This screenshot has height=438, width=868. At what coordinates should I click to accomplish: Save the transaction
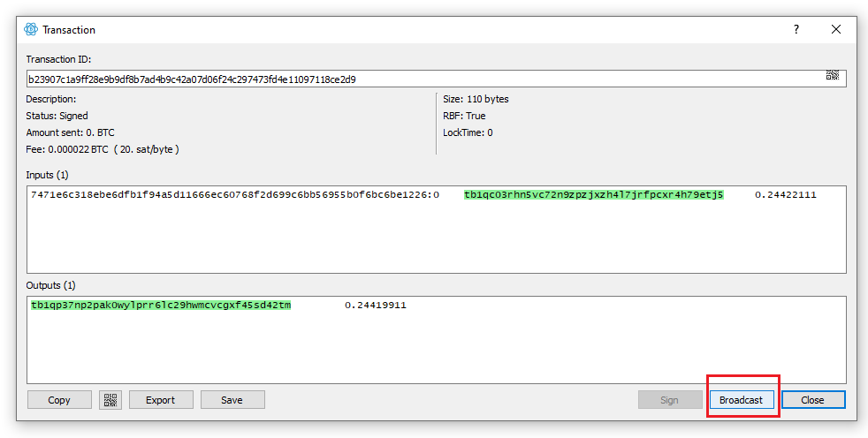pos(232,400)
